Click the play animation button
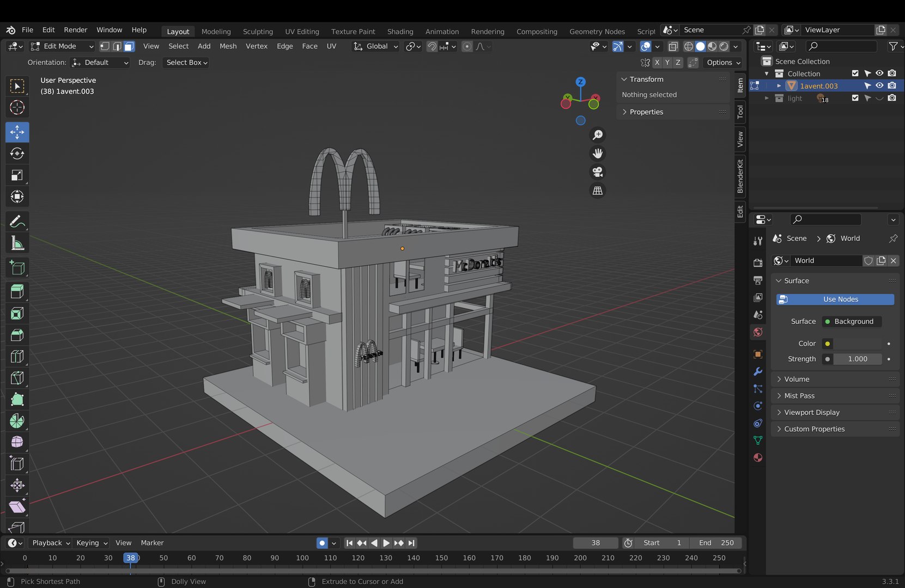The width and height of the screenshot is (905, 588). pos(386,543)
